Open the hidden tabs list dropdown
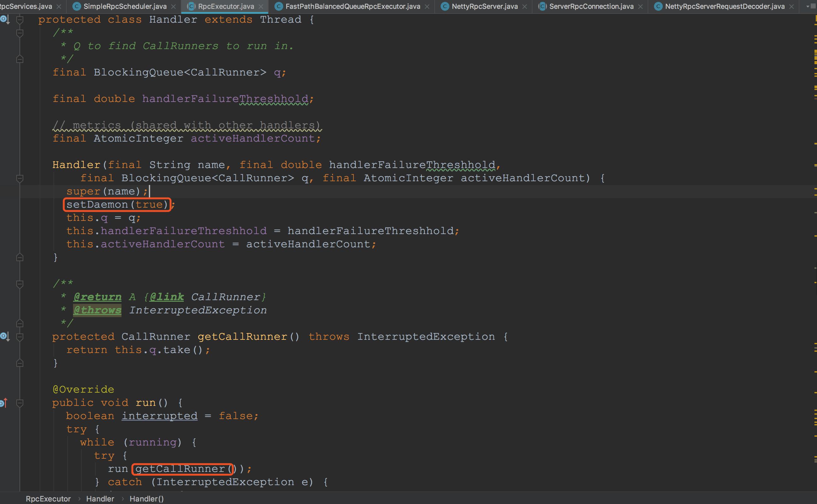This screenshot has height=504, width=817. (x=810, y=6)
